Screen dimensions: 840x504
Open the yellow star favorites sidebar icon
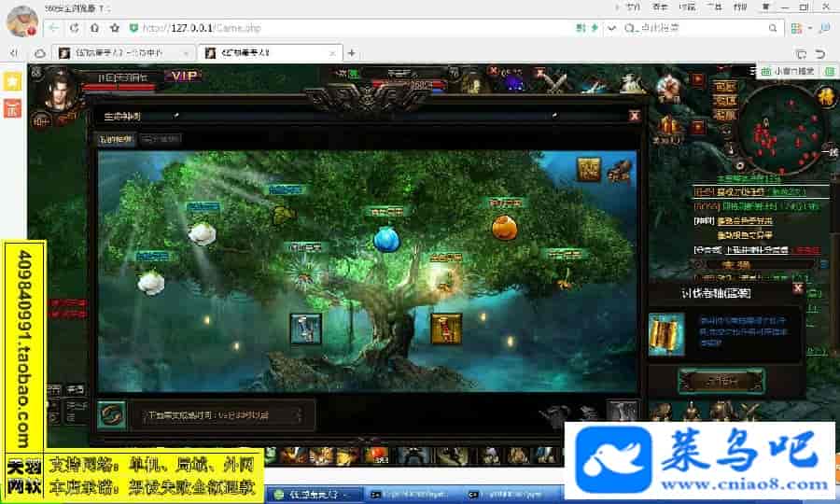point(12,81)
